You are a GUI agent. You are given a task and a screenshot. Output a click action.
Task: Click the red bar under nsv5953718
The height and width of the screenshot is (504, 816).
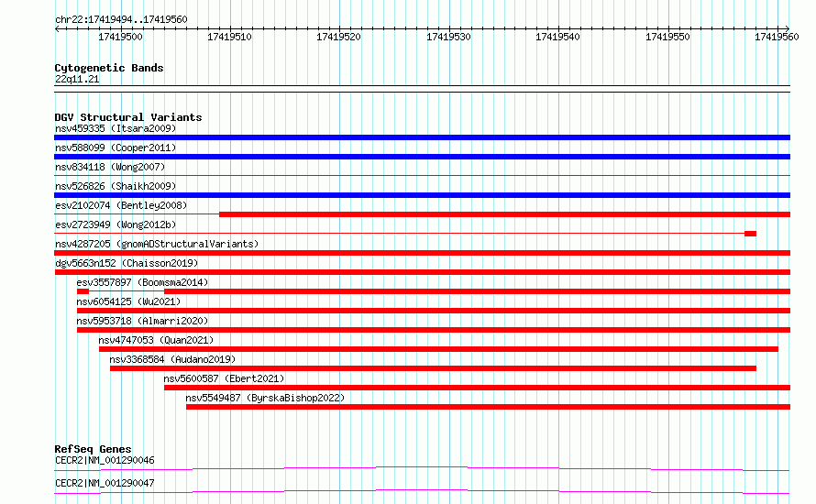pyautogui.click(x=434, y=330)
